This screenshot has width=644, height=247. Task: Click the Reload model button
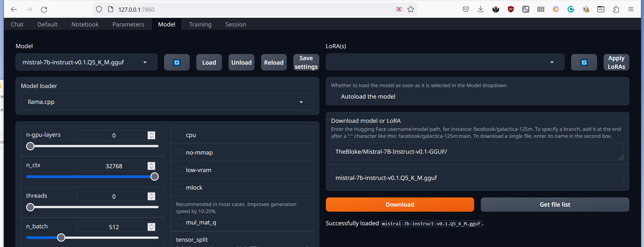(x=274, y=62)
